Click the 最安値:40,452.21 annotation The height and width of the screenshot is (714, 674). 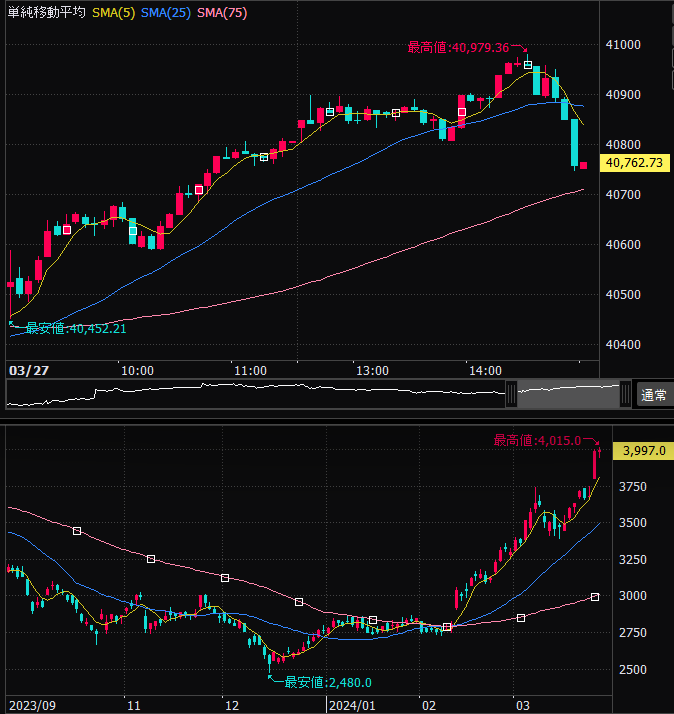tap(76, 328)
